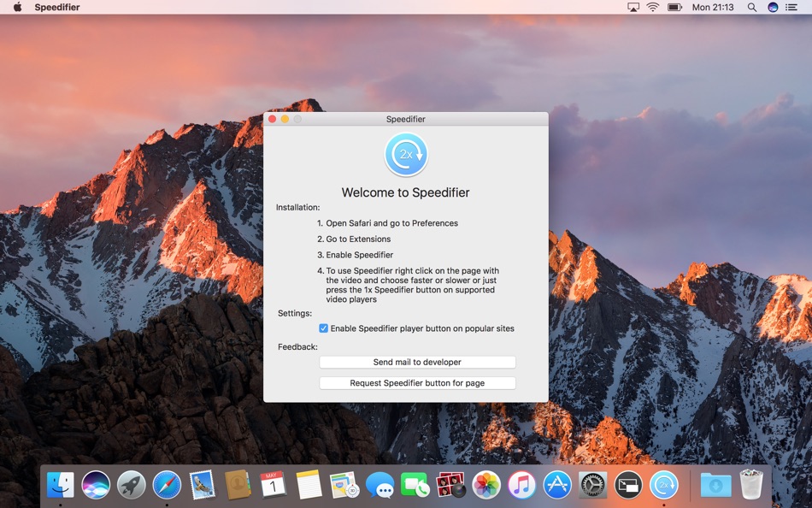
Task: Open the Speedifier menu
Action: [x=57, y=7]
